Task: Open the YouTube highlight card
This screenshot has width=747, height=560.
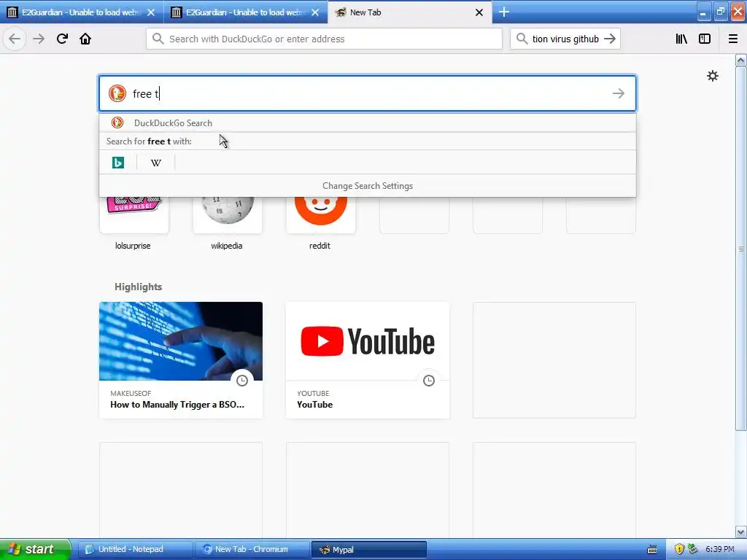Action: point(368,360)
